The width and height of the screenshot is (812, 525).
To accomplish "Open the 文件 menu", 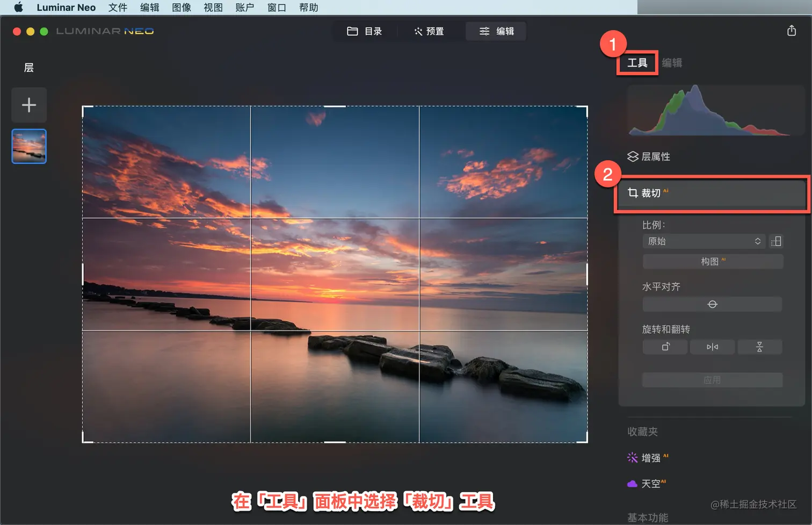I will pyautogui.click(x=118, y=8).
